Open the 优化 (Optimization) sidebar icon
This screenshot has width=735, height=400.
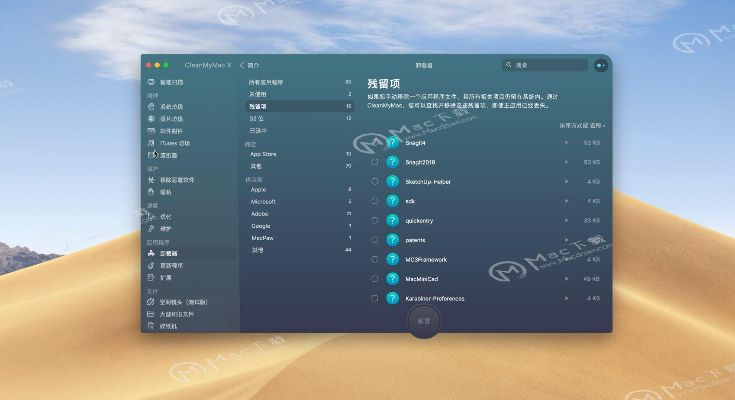click(x=151, y=216)
